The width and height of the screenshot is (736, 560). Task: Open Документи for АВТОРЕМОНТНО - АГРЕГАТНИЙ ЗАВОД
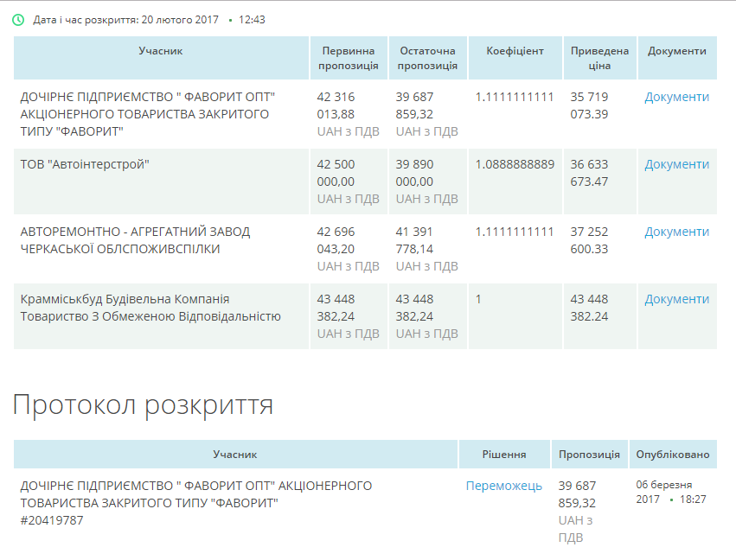(x=676, y=232)
